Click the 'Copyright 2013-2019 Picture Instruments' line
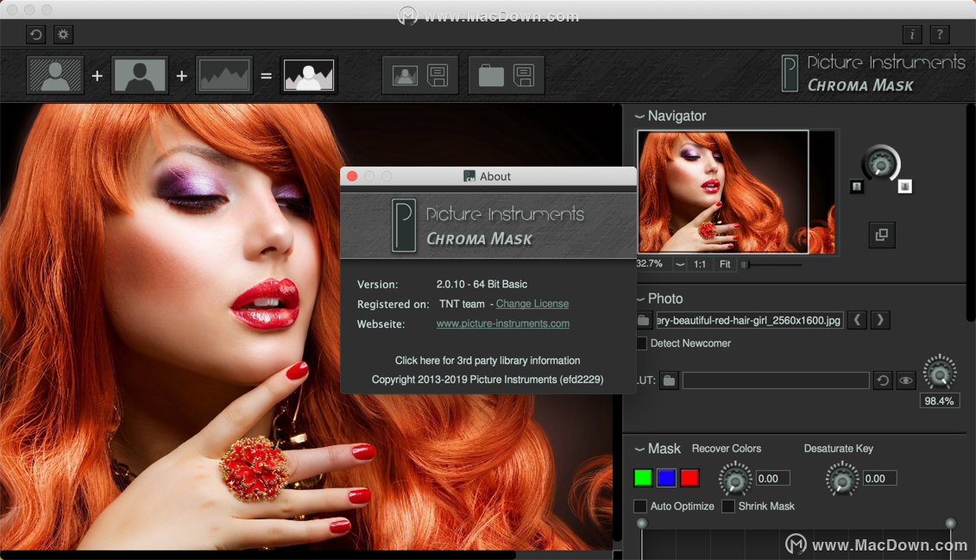Viewport: 976px width, 560px height. [488, 380]
